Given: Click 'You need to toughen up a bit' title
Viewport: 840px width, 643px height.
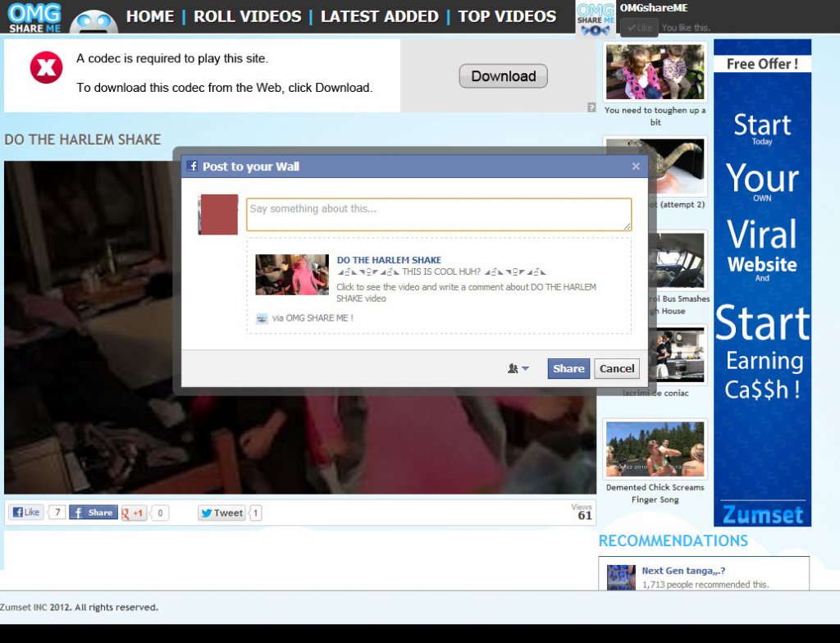Looking at the screenshot, I should click(x=655, y=116).
